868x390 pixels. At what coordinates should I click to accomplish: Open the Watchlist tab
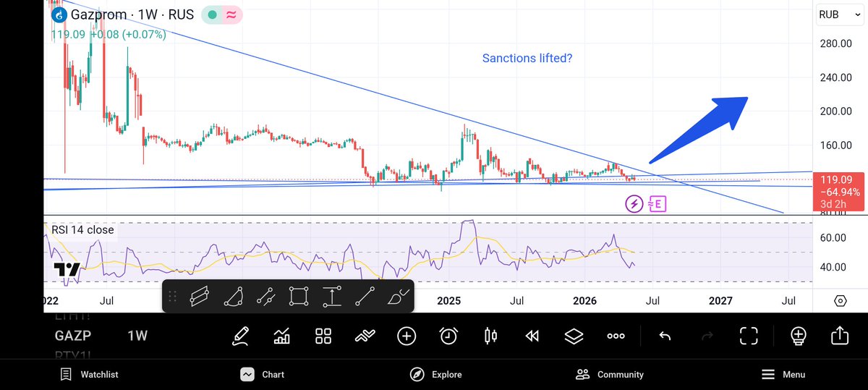tap(90, 374)
